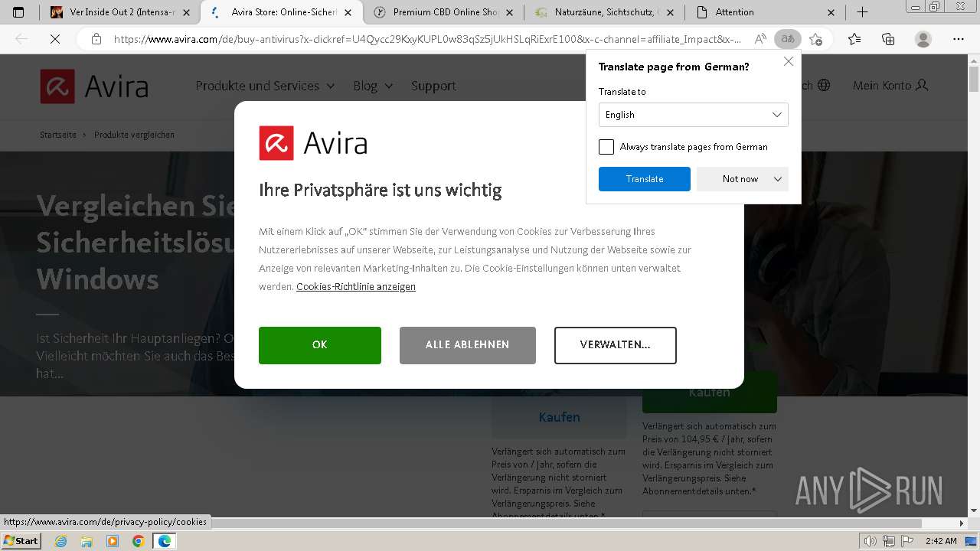Launch Google Chrome from taskbar
This screenshot has height=551, width=980.
[138, 541]
